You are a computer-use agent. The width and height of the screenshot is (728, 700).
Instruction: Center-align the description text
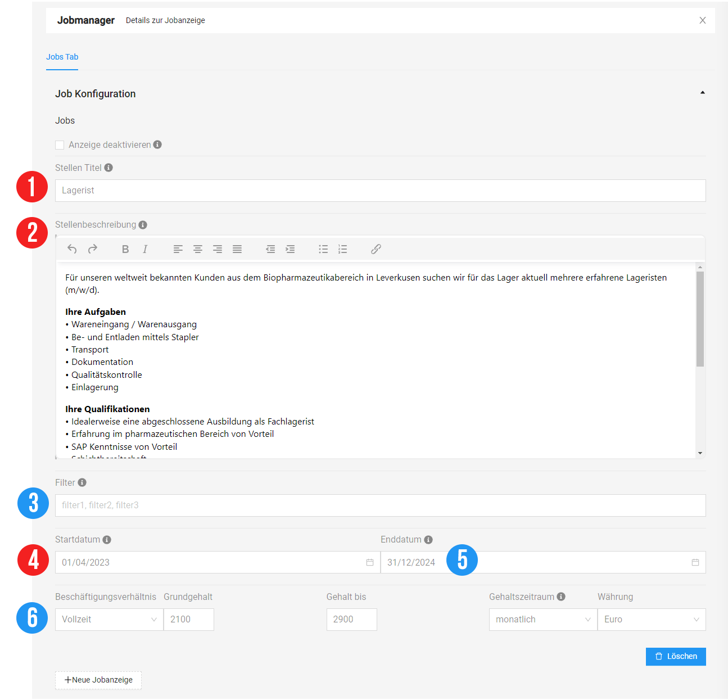(x=198, y=249)
